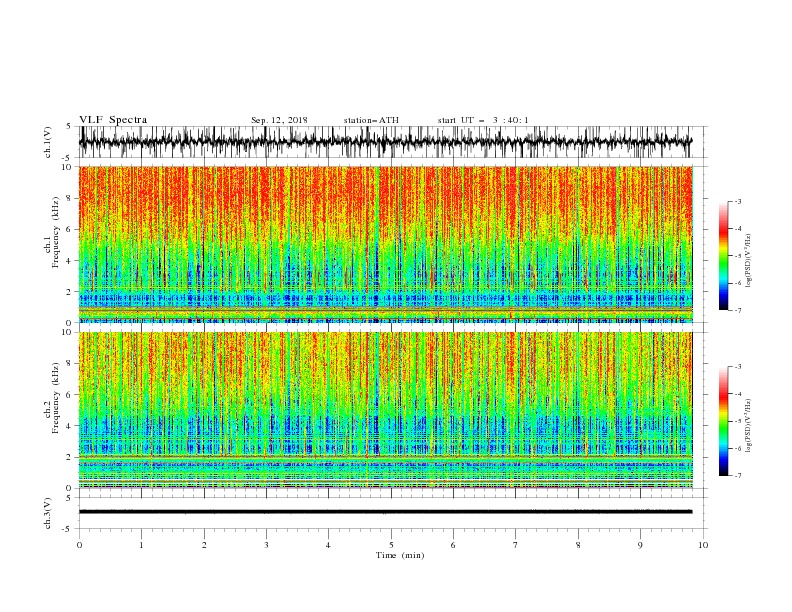Click time axis tick label "3"
This screenshot has width=792, height=612.
pos(266,545)
